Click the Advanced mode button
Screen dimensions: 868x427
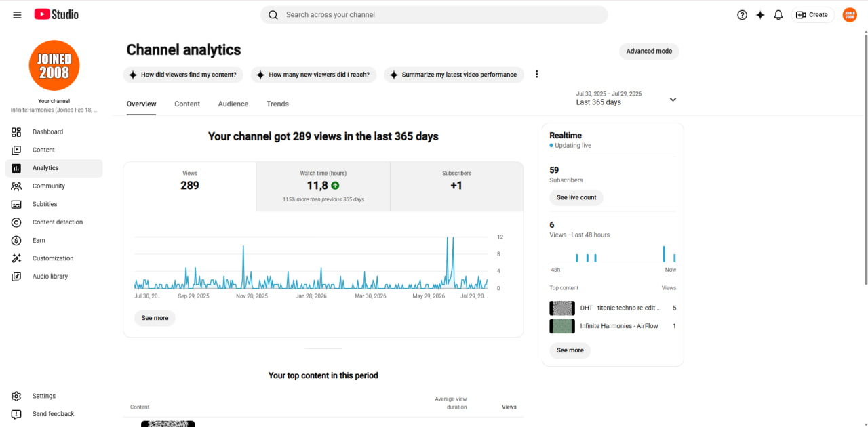pos(649,52)
